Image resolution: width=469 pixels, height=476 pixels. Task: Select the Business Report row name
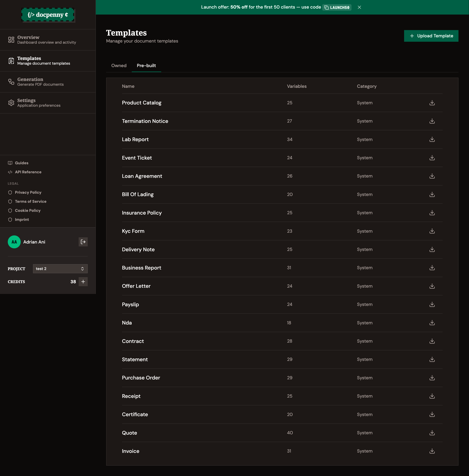tap(142, 268)
